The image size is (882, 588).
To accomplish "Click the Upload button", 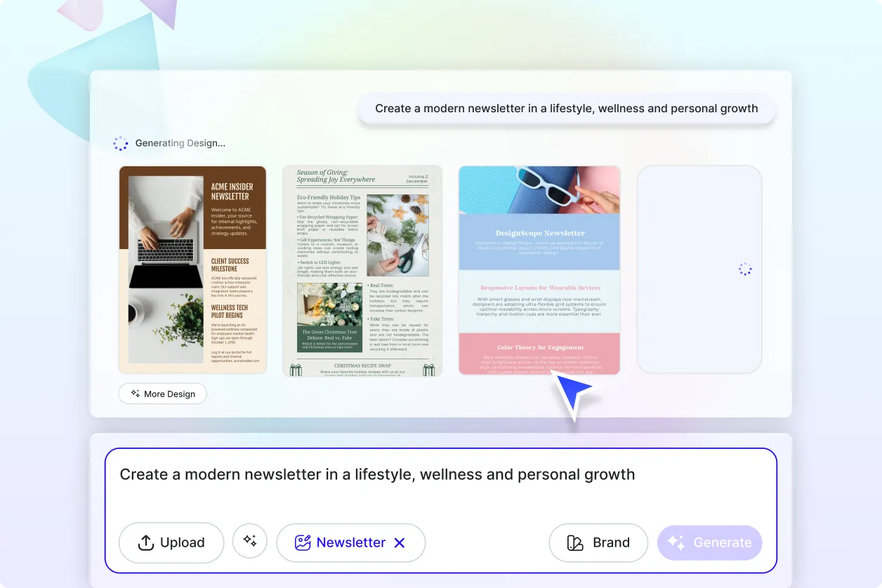I will (x=171, y=542).
